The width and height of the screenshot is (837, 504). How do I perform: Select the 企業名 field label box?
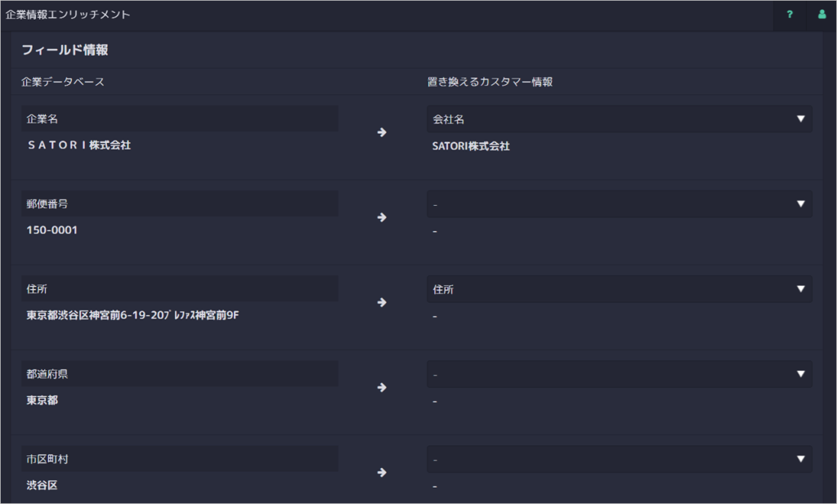[x=179, y=118]
